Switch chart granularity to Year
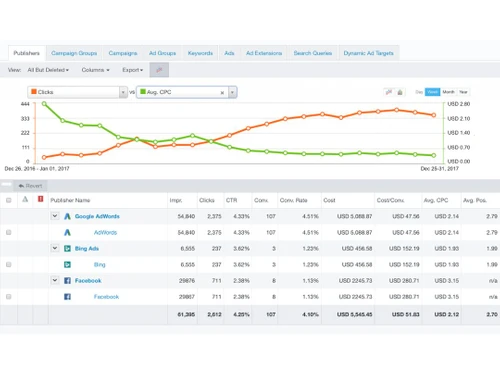Viewport: 500px width, 375px height. pos(463,92)
